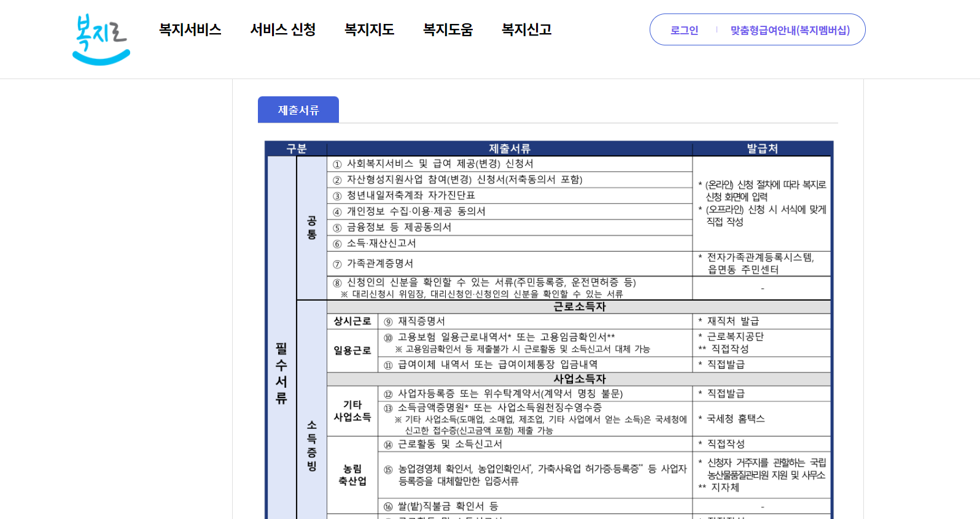
Task: Click '쌀(밭)직불금 확인서 등' row
Action: click(x=535, y=506)
